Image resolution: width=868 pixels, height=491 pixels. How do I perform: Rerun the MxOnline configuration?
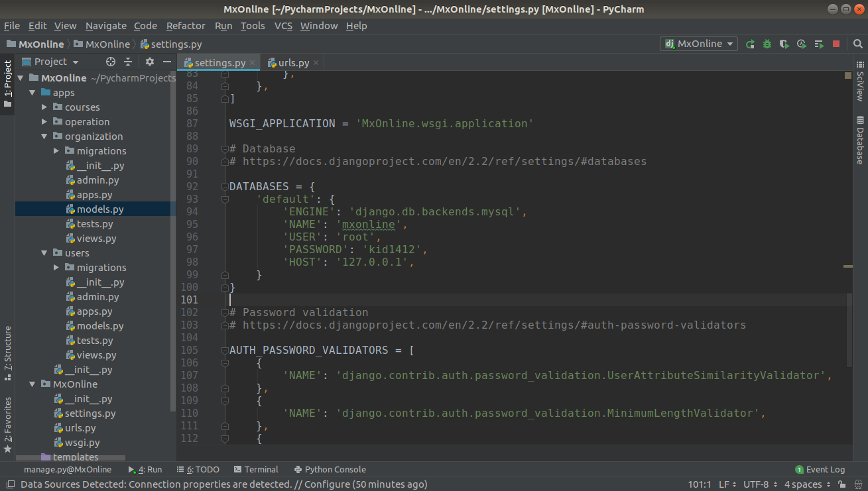click(x=750, y=44)
